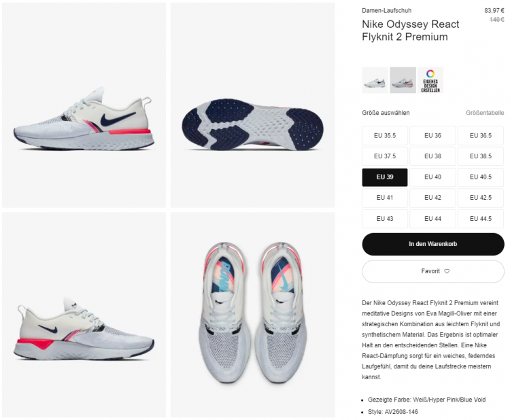Image resolution: width=510 pixels, height=420 pixels.
Task: Choose size EU 35.5
Action: point(385,135)
